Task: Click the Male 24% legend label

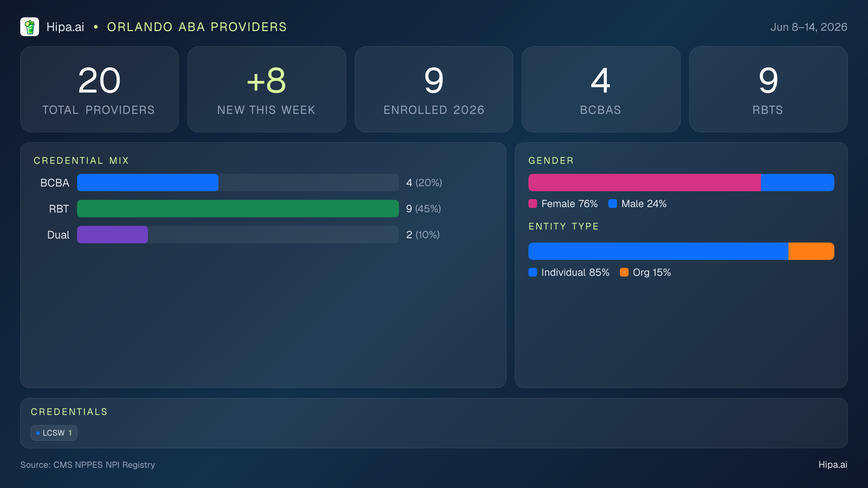Action: 644,204
